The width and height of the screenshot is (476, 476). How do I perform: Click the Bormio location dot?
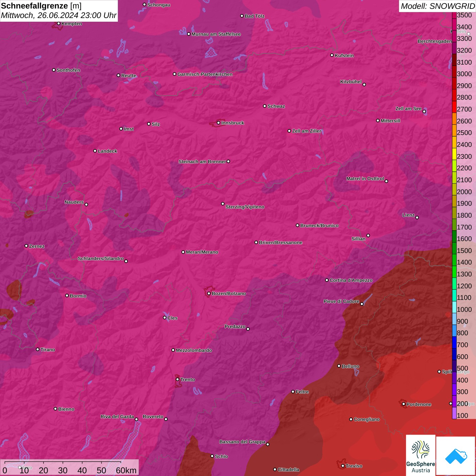coord(67,295)
